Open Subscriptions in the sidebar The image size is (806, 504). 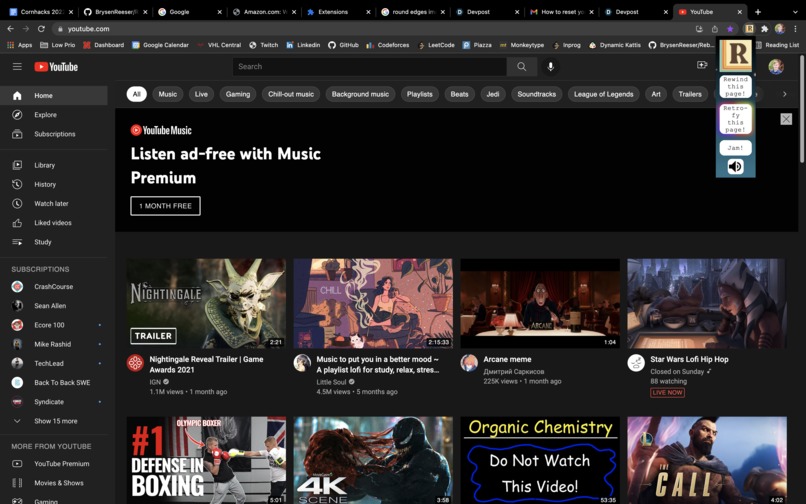[54, 134]
